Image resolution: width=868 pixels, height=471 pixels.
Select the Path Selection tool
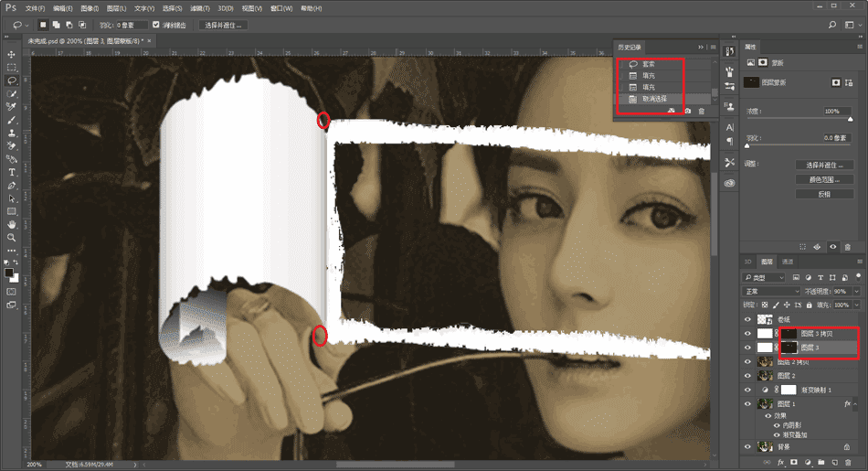tap(11, 198)
